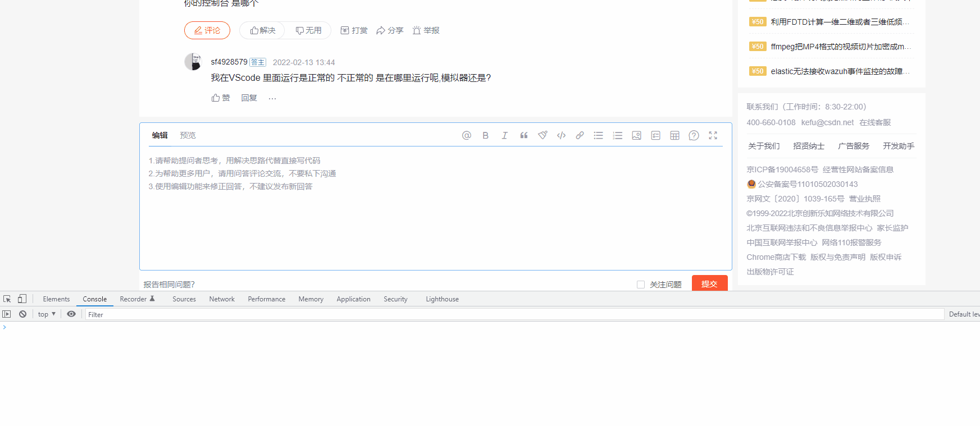Image resolution: width=980 pixels, height=426 pixels.
Task: Click the @ mention icon
Action: [466, 135]
